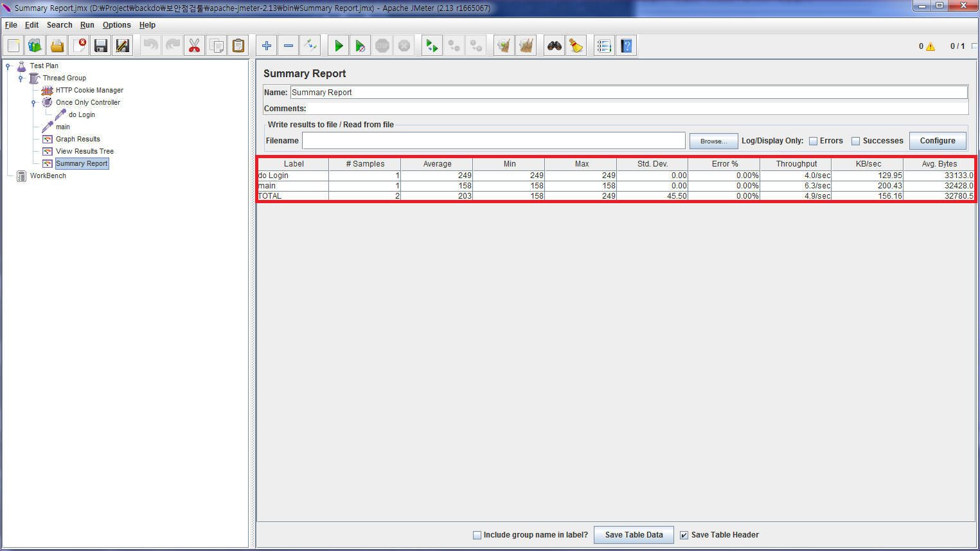Collapse the Thread Group tree node
This screenshot has height=551, width=980.
point(21,78)
